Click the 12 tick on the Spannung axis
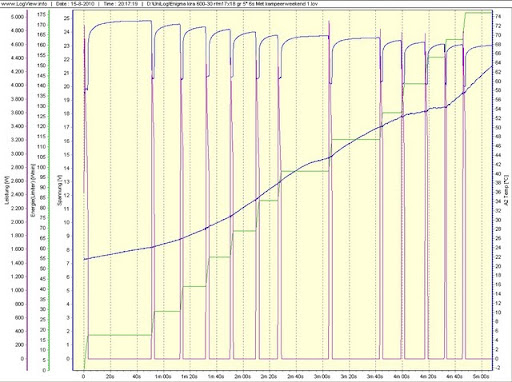512x382 pixels. tap(66, 195)
